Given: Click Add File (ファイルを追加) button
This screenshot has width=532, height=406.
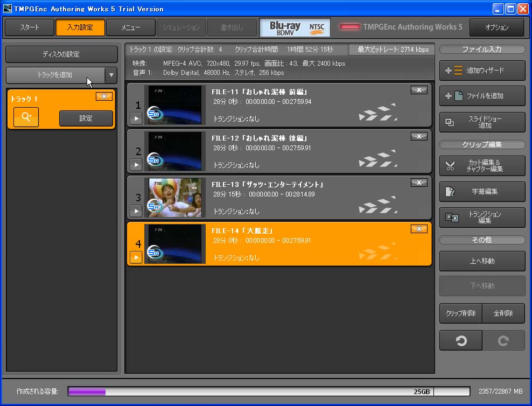Looking at the screenshot, I should coord(482,96).
